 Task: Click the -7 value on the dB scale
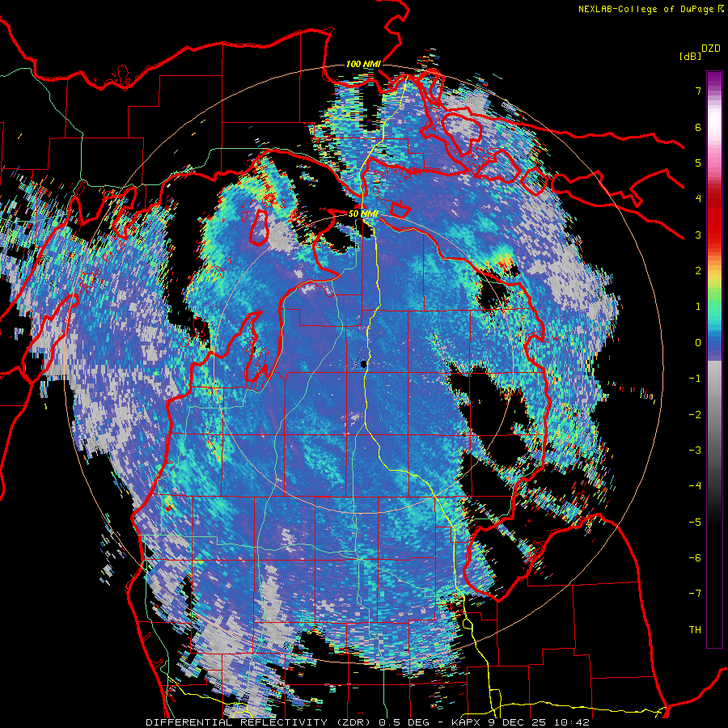(x=695, y=594)
